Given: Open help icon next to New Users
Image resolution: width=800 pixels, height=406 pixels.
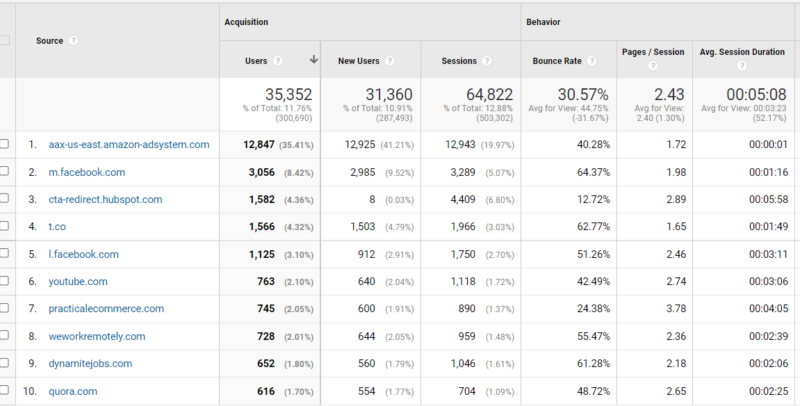Looking at the screenshot, I should coord(389,61).
